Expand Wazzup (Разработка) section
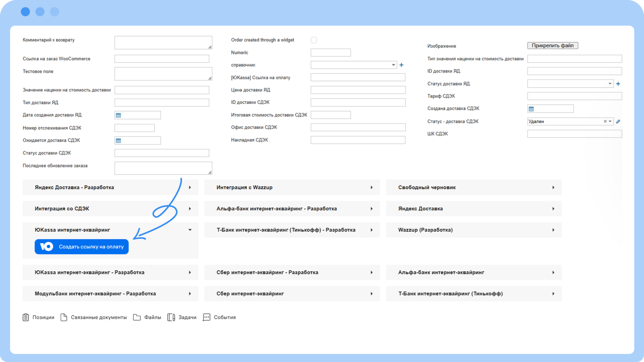644x362 pixels. coord(474,230)
